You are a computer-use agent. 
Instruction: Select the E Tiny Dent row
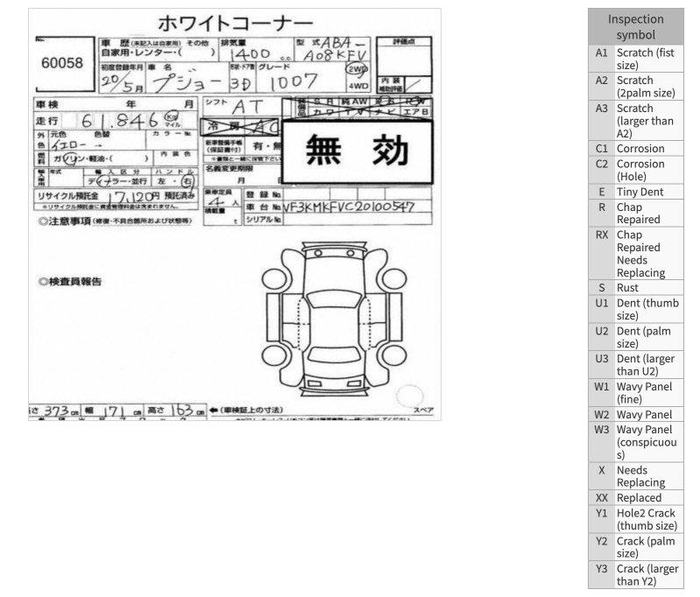635,192
